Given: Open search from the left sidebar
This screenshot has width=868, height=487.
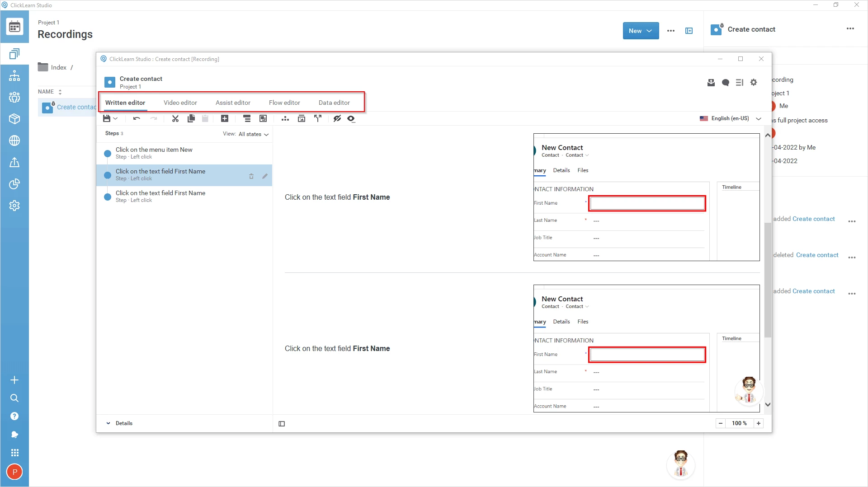Looking at the screenshot, I should pos(14,398).
